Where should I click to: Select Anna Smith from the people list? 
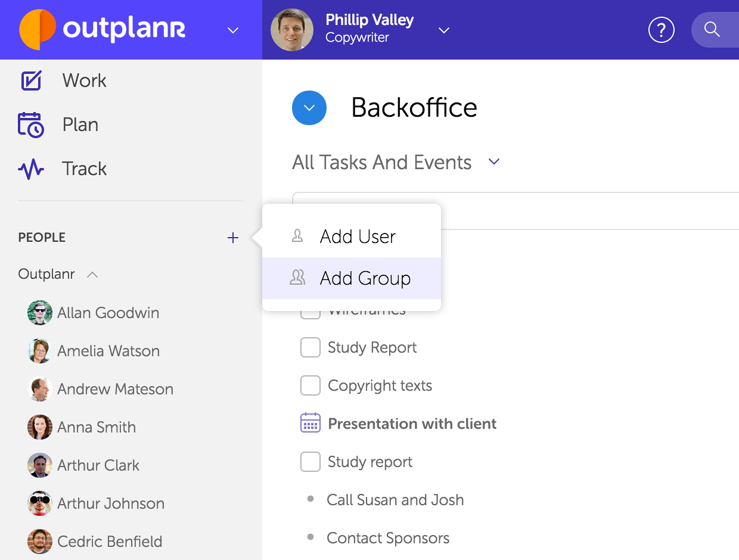(x=97, y=427)
